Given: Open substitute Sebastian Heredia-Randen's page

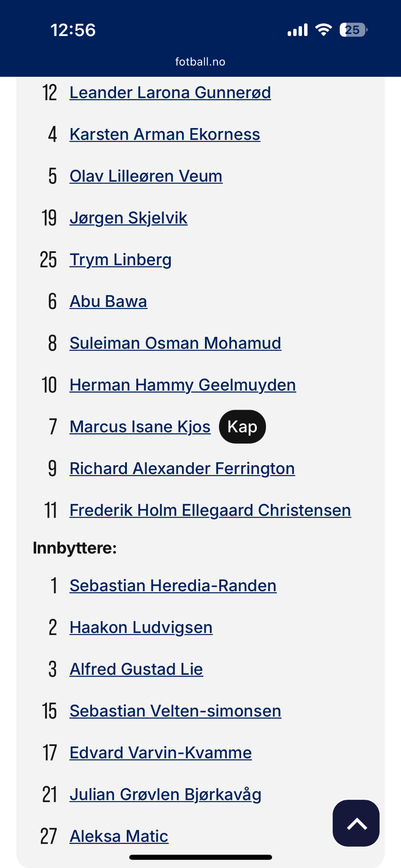Looking at the screenshot, I should (x=173, y=585).
